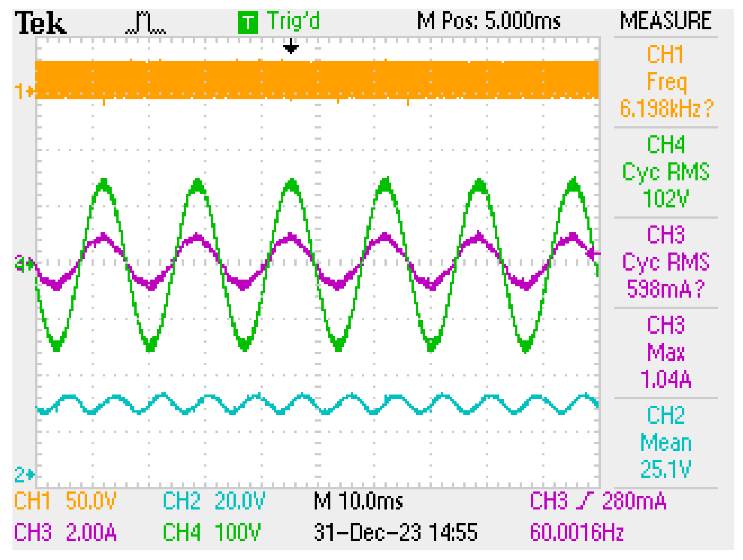
Task: Click the rising edge trigger slope icon
Action: [x=584, y=501]
